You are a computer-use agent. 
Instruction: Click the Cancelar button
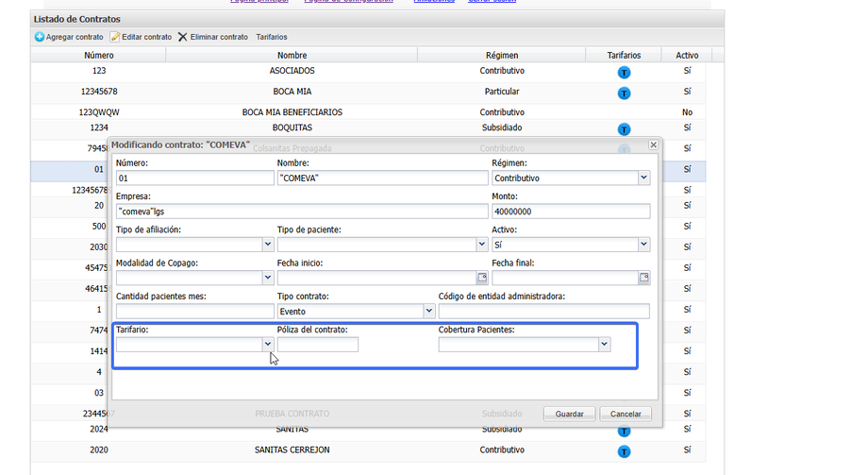(626, 414)
